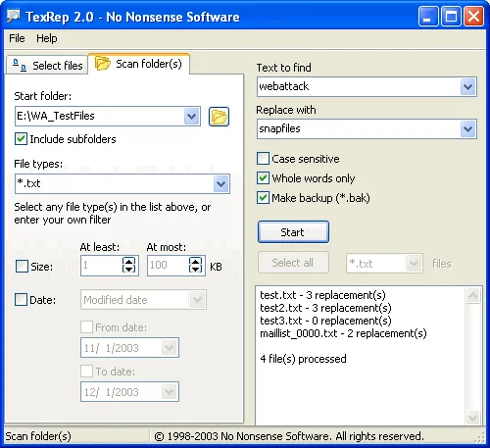Open the File menu
The height and width of the screenshot is (448, 490).
(x=17, y=38)
